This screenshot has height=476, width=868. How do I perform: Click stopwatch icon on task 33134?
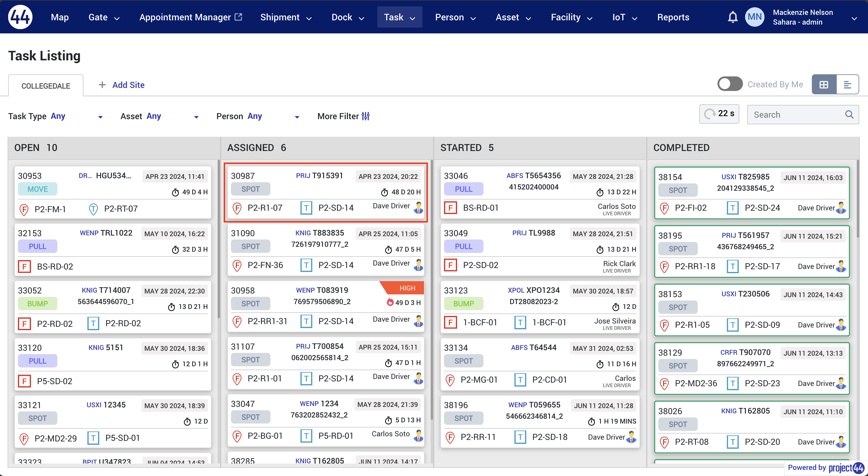(x=600, y=364)
